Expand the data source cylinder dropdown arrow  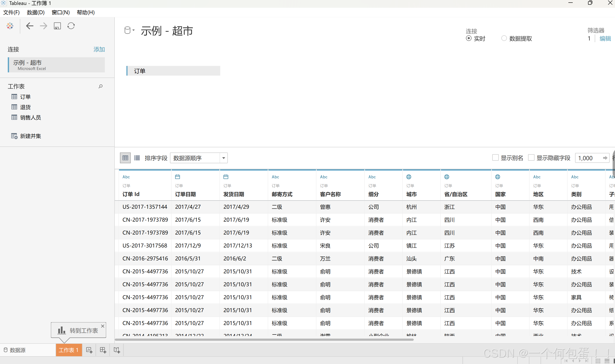tap(133, 30)
